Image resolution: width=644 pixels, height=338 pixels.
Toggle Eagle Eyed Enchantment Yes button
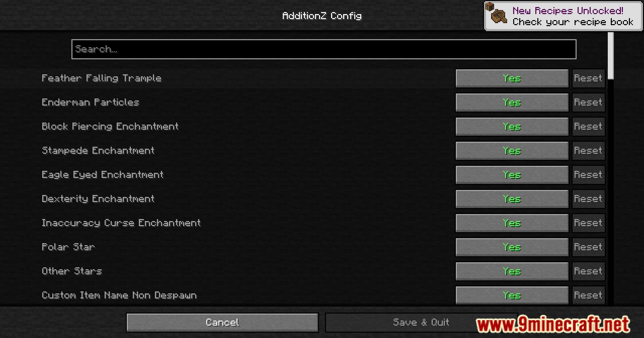click(x=512, y=175)
